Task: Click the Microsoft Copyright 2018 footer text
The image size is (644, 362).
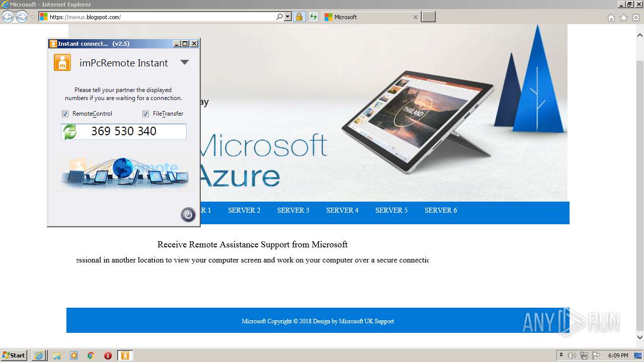Action: [x=318, y=321]
